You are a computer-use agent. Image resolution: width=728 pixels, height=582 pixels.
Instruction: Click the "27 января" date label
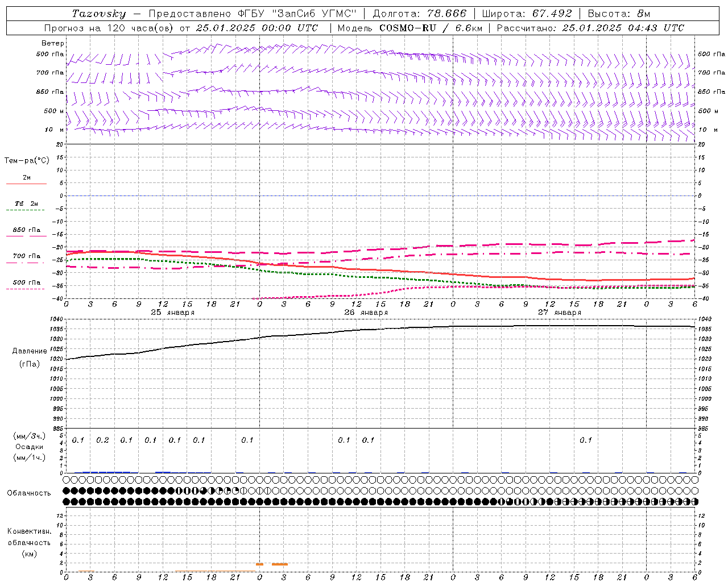coord(560,313)
